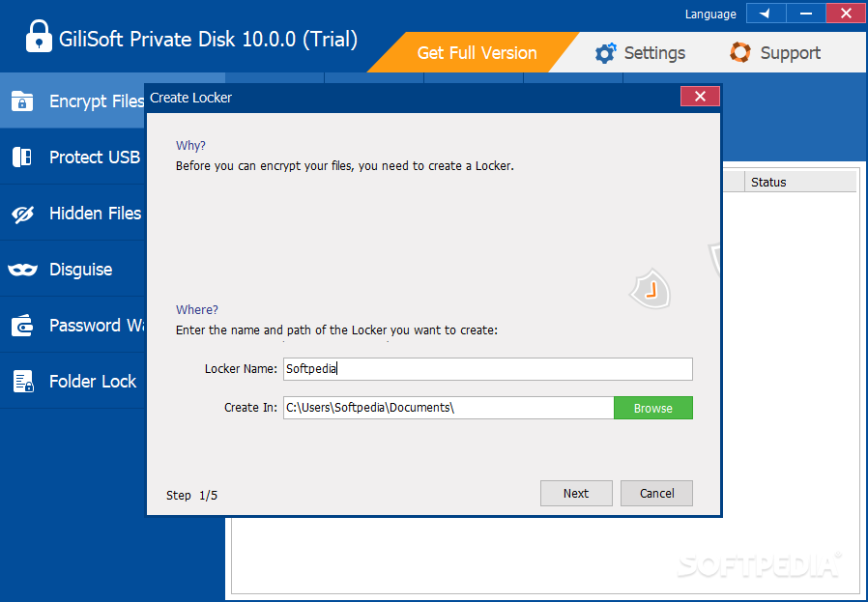Screen dimensions: 868x602
Task: Click the "Step 1/5" indicator text
Action: 192,495
